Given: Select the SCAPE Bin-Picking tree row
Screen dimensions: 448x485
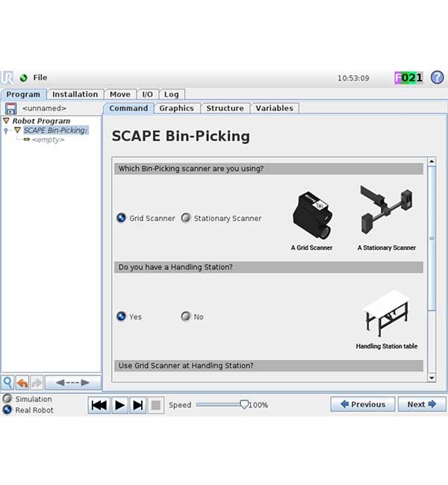Looking at the screenshot, I should click(x=56, y=131).
